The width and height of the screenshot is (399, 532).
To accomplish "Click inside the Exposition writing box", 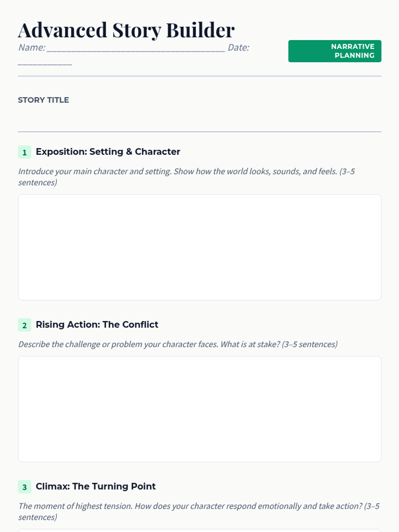I will click(x=199, y=247).
